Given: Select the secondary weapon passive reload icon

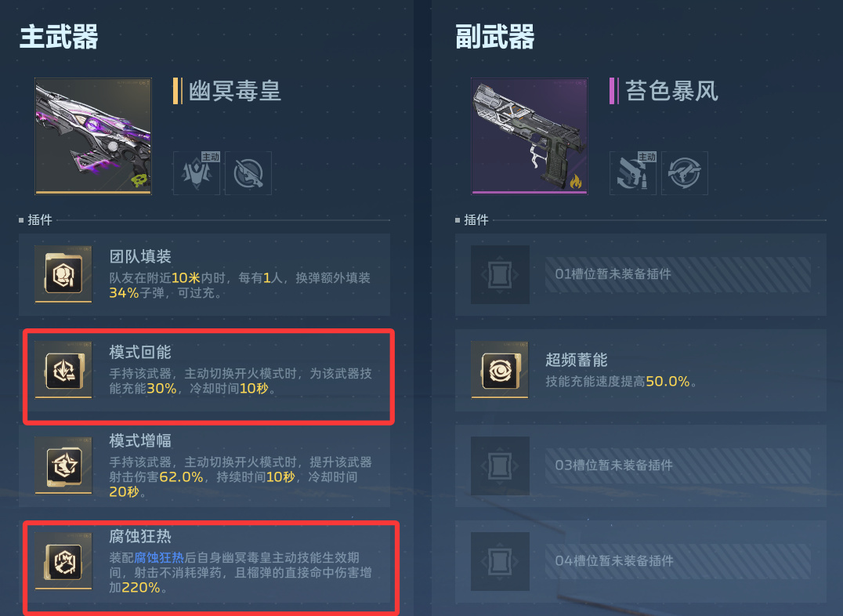Looking at the screenshot, I should coord(685,172).
